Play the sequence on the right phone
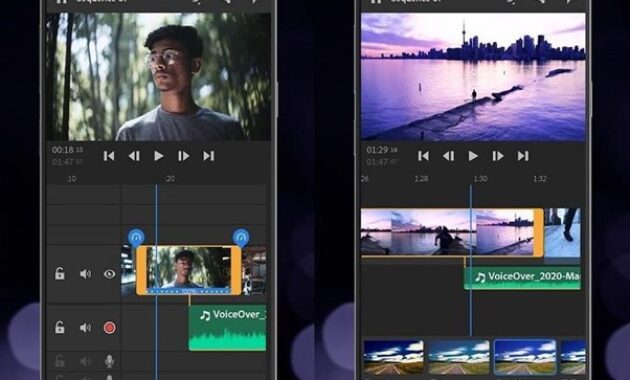This screenshot has width=630, height=380. [473, 156]
